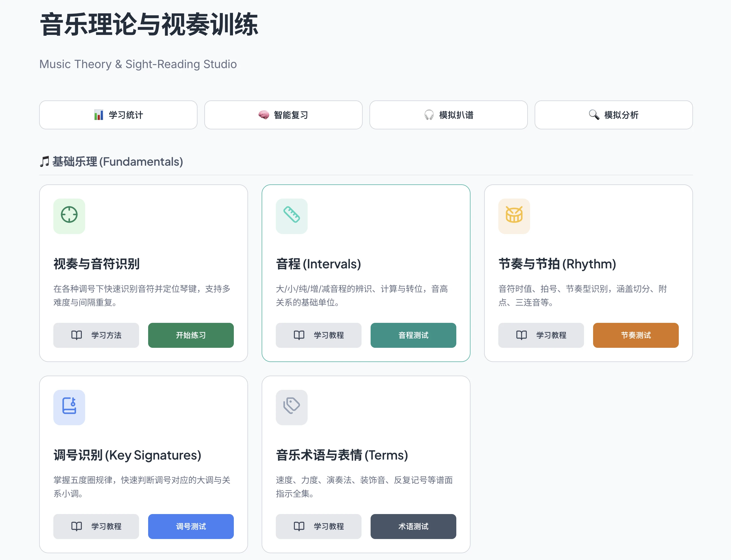
Task: Click the 基础乐理 (Fundamentals) section heading
Action: [x=117, y=162]
